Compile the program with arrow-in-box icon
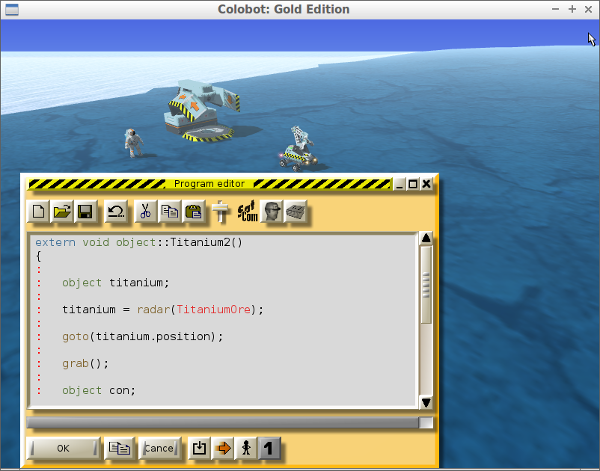Screen dimensions: 600x471 point(199,448)
